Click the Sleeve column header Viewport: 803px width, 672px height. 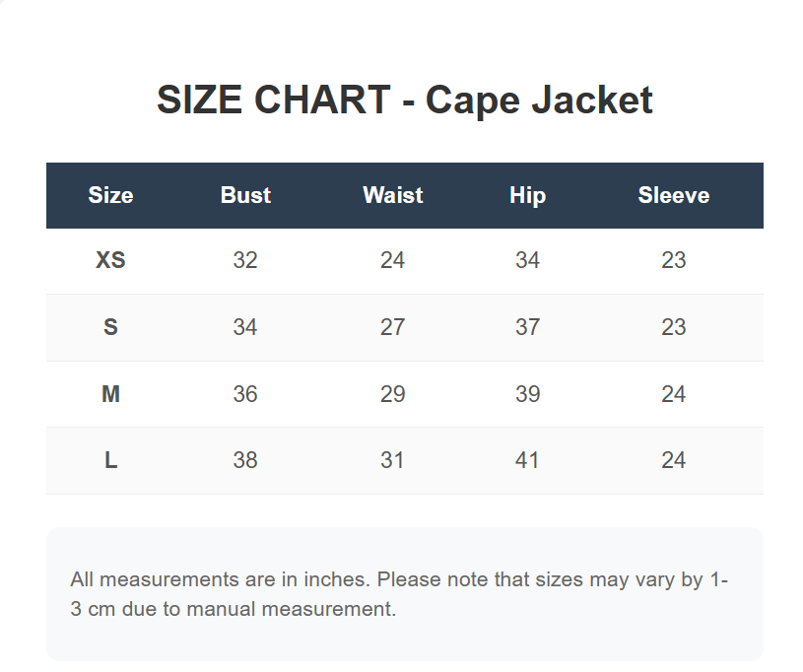tap(673, 195)
